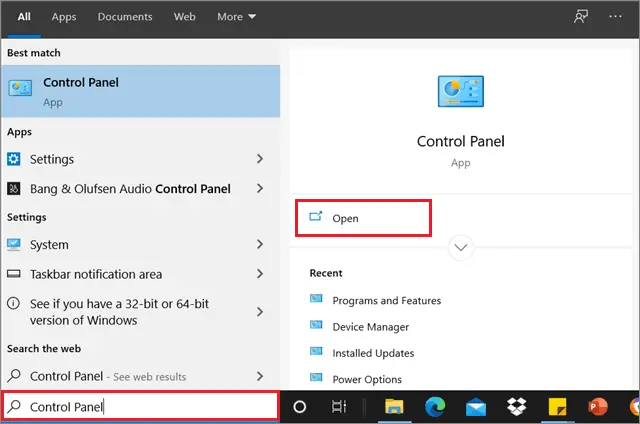Open File Explorer from the taskbar
Image resolution: width=640 pixels, height=424 pixels.
[394, 407]
